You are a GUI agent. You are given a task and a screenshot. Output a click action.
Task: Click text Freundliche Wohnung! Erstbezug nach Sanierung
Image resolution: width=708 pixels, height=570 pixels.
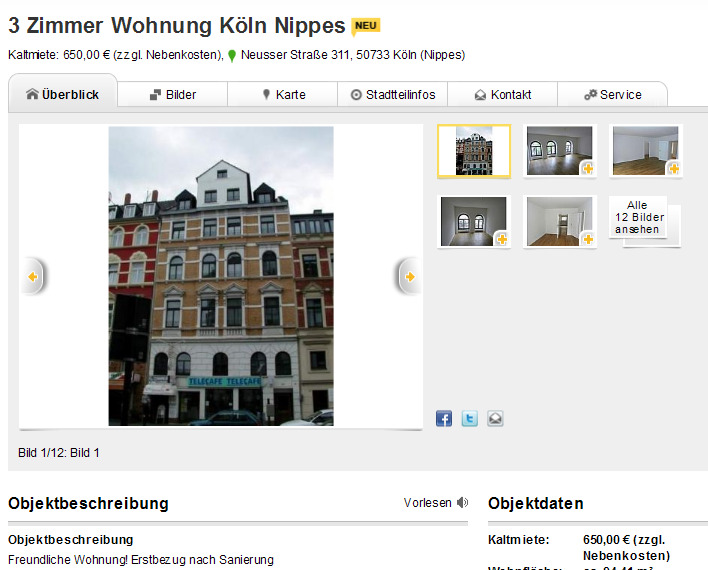pyautogui.click(x=141, y=560)
